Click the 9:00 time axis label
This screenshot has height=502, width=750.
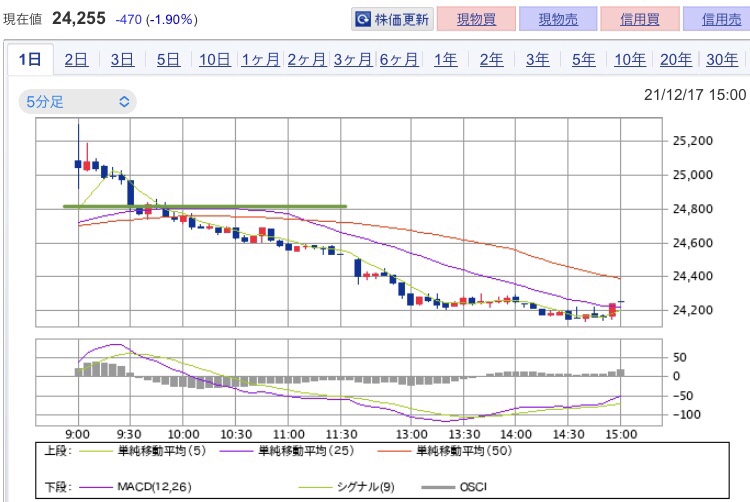(77, 434)
